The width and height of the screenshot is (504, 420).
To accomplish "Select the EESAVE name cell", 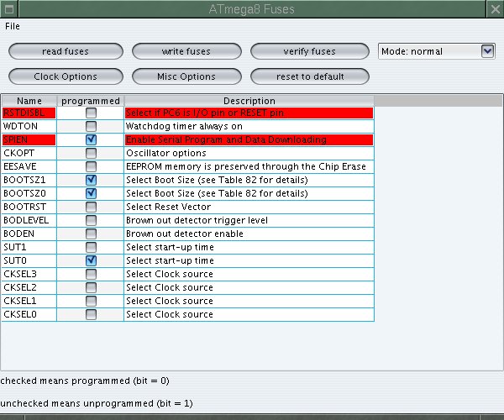I will click(29, 166).
